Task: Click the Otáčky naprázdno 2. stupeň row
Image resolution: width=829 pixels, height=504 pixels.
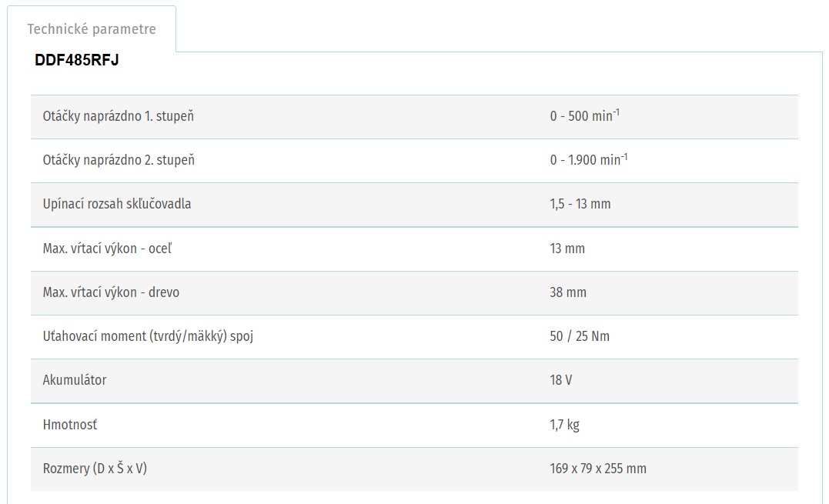Action: (414, 161)
